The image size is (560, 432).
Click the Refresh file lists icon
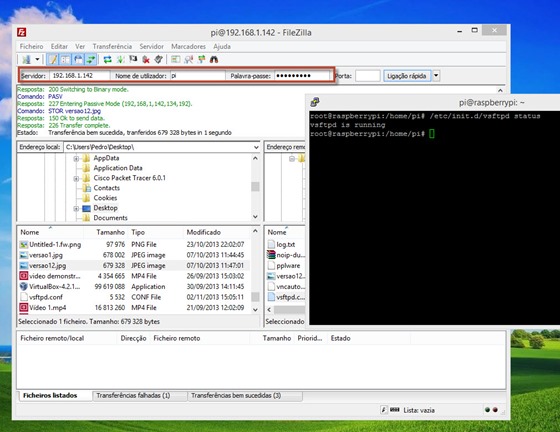point(108,60)
